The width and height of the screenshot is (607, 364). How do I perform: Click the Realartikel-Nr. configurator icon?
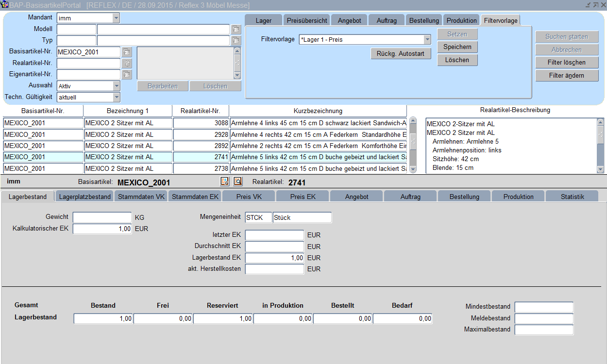(127, 63)
